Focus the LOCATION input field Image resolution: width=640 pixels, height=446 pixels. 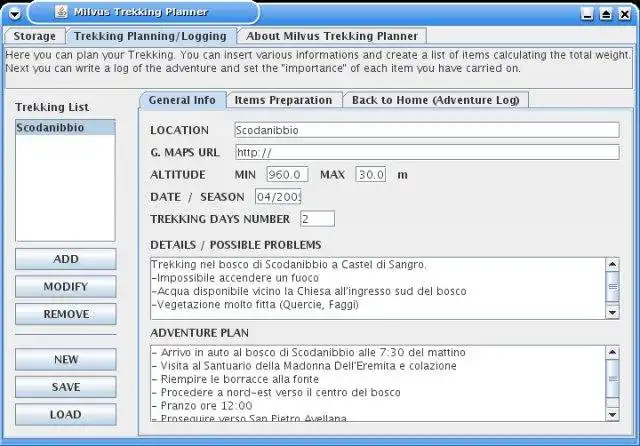427,130
